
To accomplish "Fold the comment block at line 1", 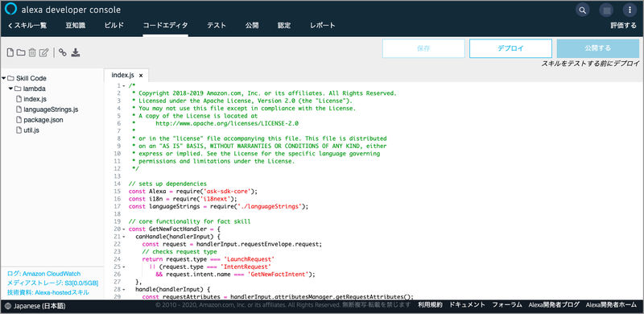I will pos(124,86).
